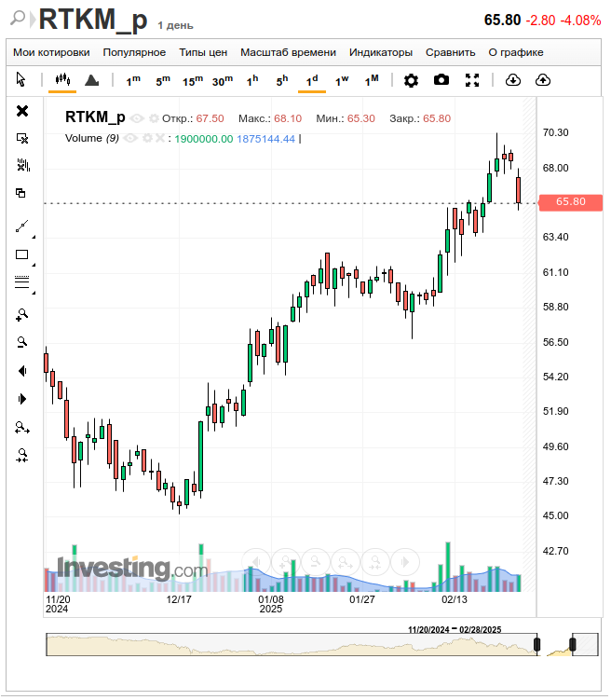The height and width of the screenshot is (700, 611).
Task: Open the Индикаторы menu
Action: point(380,52)
